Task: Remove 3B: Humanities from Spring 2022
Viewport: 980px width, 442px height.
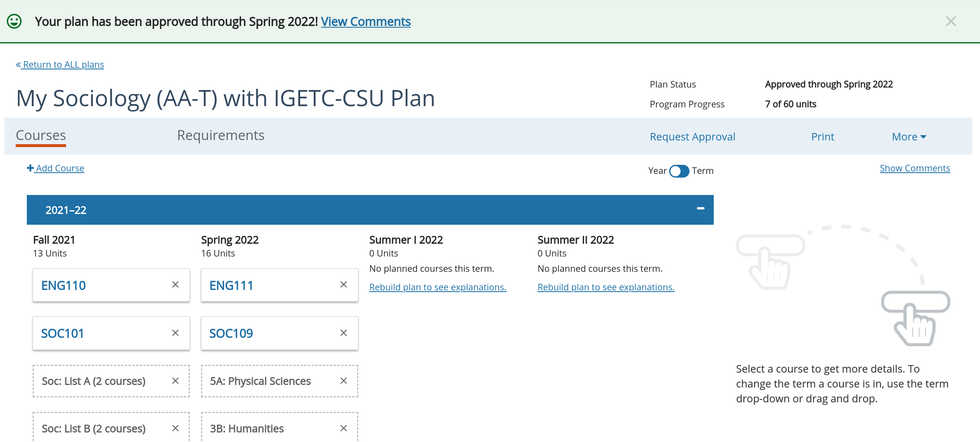Action: (x=343, y=428)
